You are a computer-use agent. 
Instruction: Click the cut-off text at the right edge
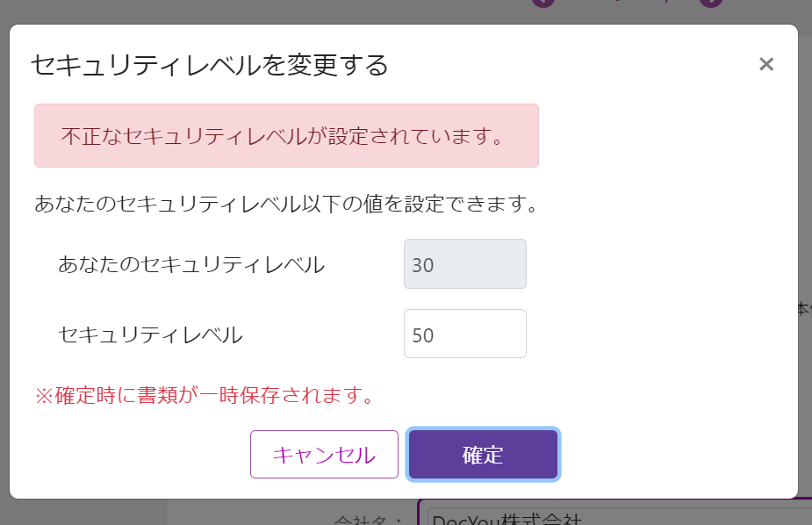point(804,309)
